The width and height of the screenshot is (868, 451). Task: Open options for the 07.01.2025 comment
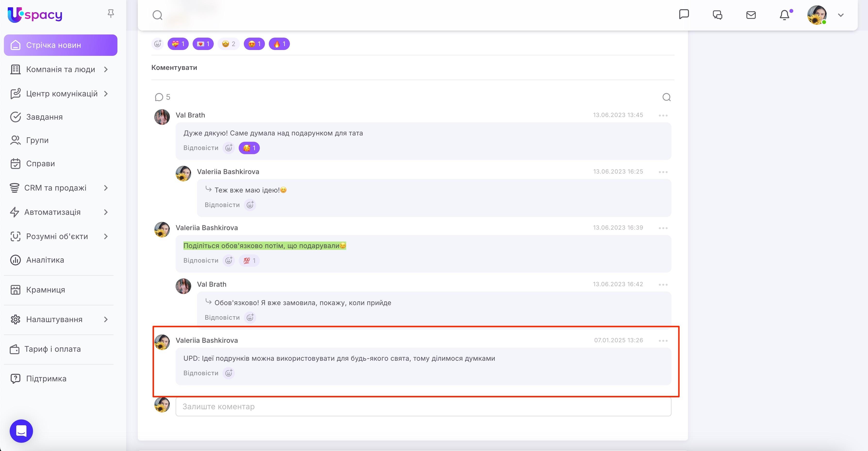663,341
